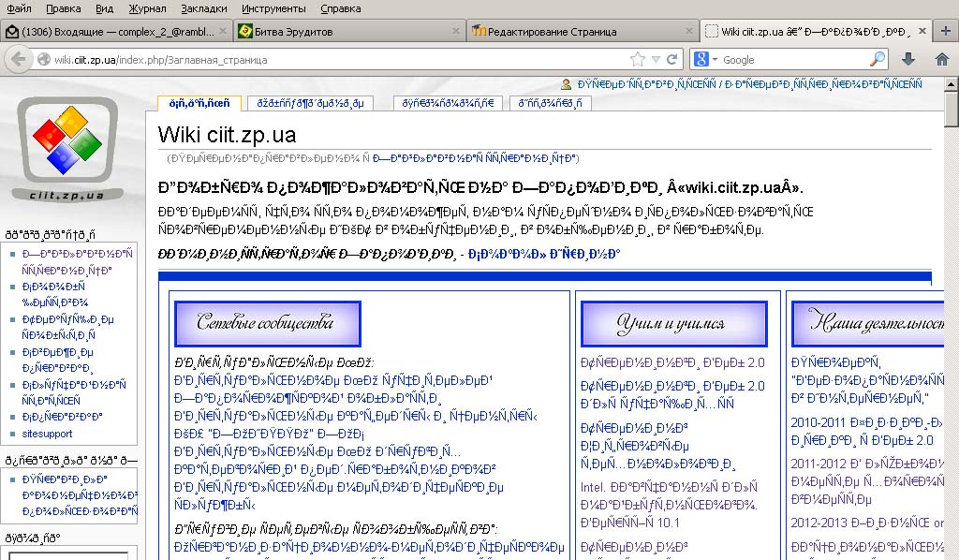Click the highlighted active wiki page tab
The height and width of the screenshot is (560, 959).
point(199,103)
